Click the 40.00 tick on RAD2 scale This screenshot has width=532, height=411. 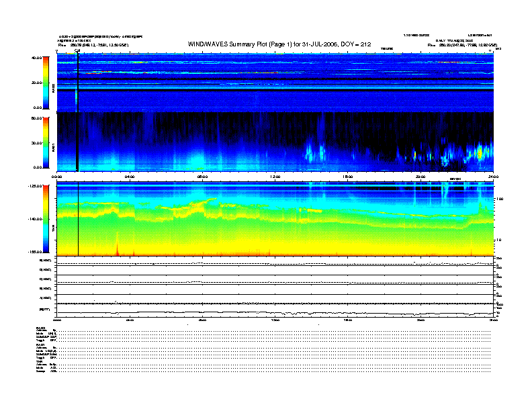coord(36,58)
